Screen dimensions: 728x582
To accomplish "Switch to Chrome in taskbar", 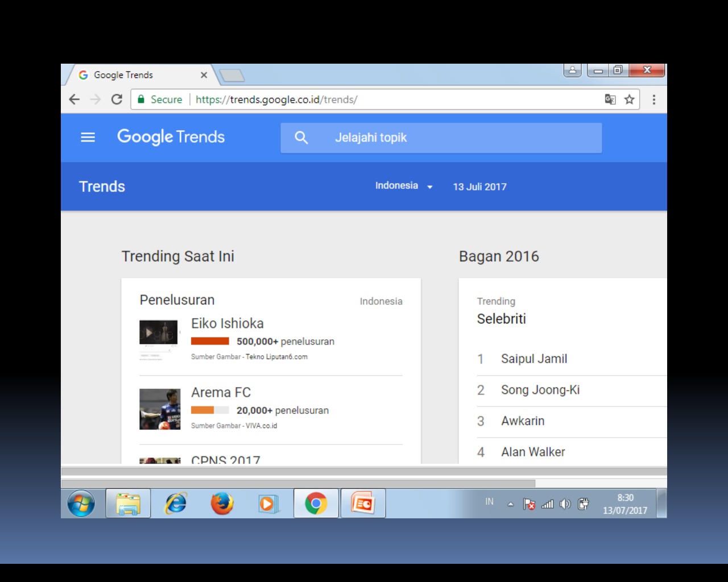I will coord(316,504).
